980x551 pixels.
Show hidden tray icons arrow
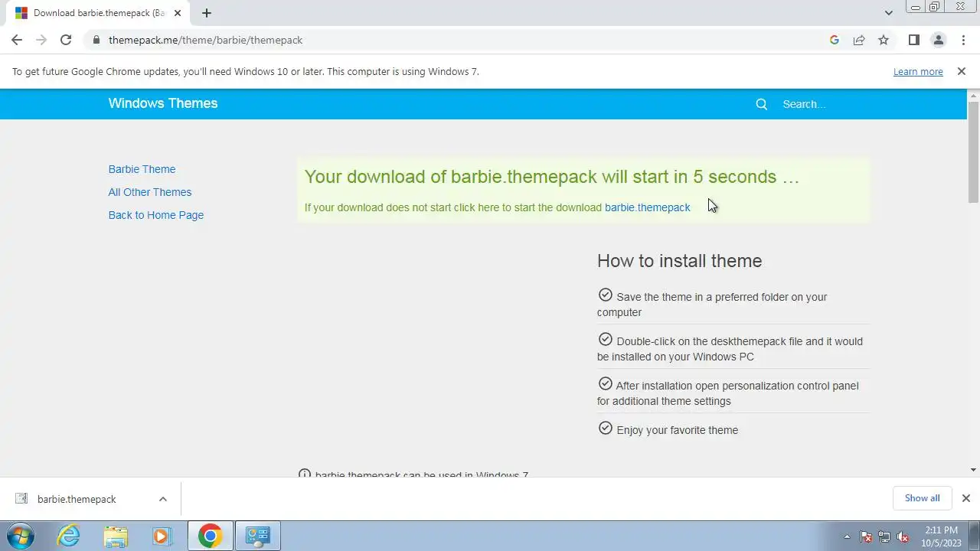pos(847,536)
